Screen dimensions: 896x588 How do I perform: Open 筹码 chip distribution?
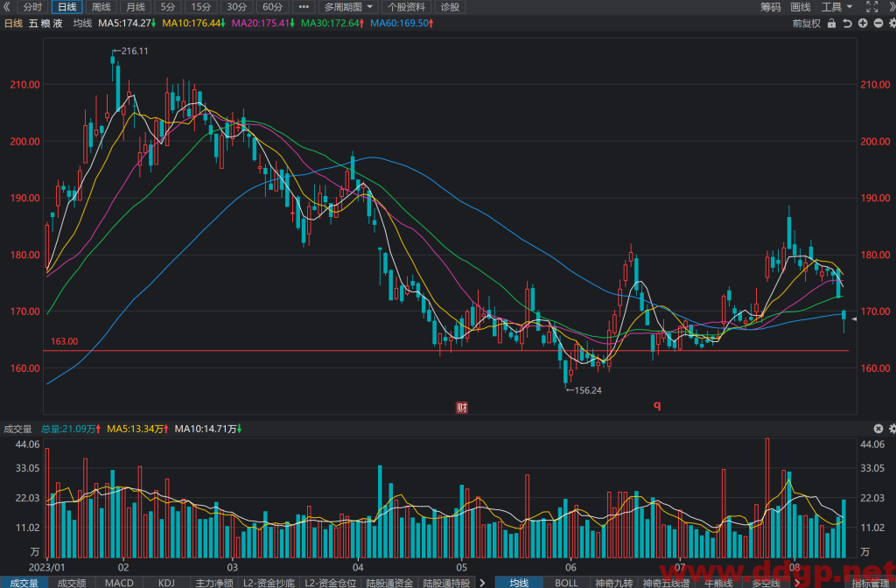(x=770, y=7)
